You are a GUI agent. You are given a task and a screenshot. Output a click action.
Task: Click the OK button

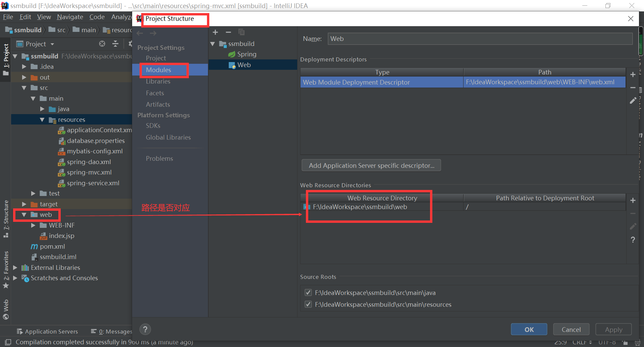click(x=529, y=329)
